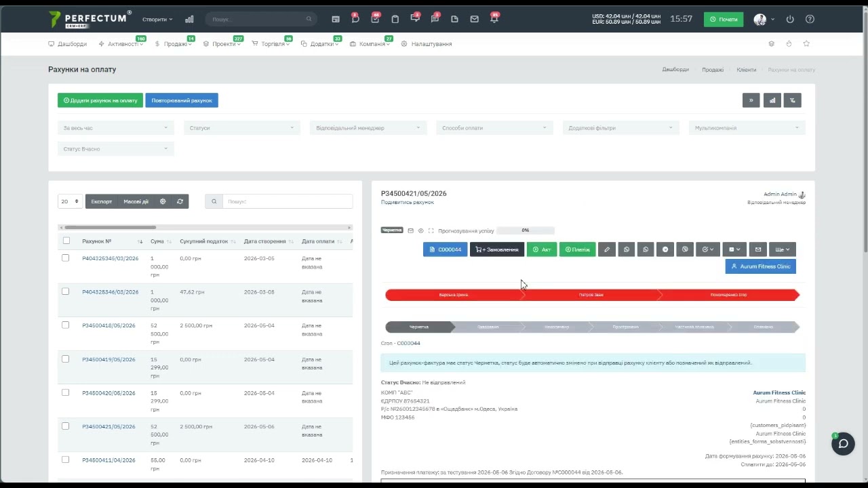This screenshot has height=488, width=868.
Task: Click the search magnifier icon in table toolbar
Action: 214,201
